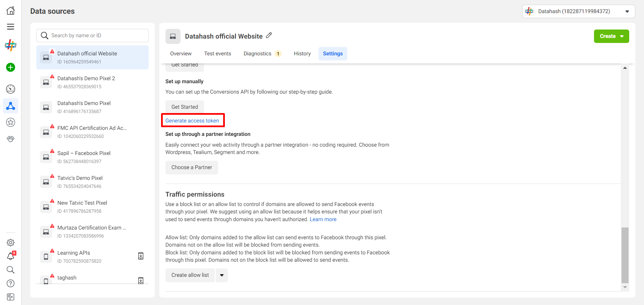
Task: Switch to the Test events tab
Action: point(217,54)
